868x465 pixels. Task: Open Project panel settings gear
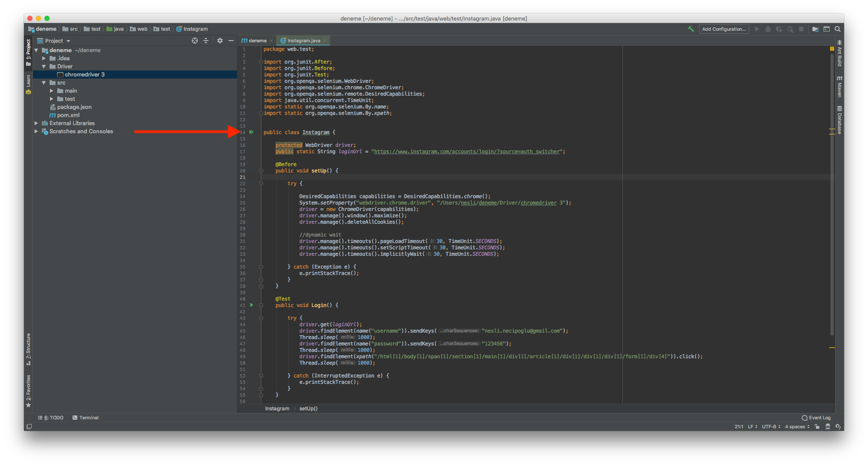point(220,41)
